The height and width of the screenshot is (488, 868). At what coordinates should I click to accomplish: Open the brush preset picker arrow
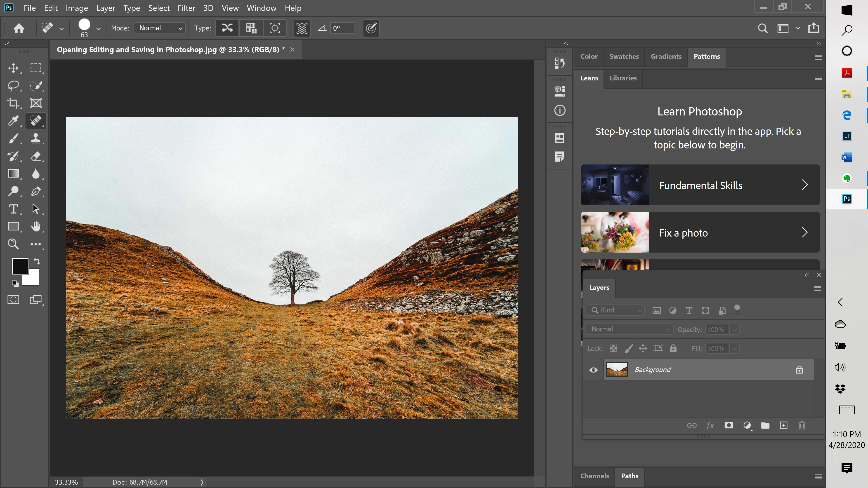click(98, 29)
